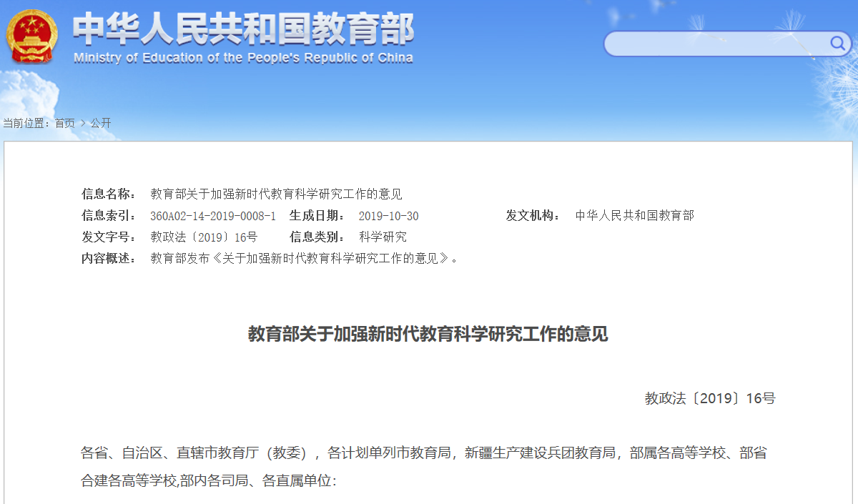Click the 当前位置 breadcrumb label
Screen dimensions: 858x504
pyautogui.click(x=26, y=123)
